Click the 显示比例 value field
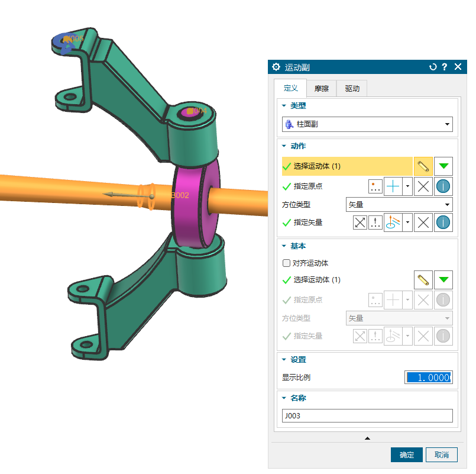Image resolution: width=476 pixels, height=474 pixels. [x=428, y=378]
